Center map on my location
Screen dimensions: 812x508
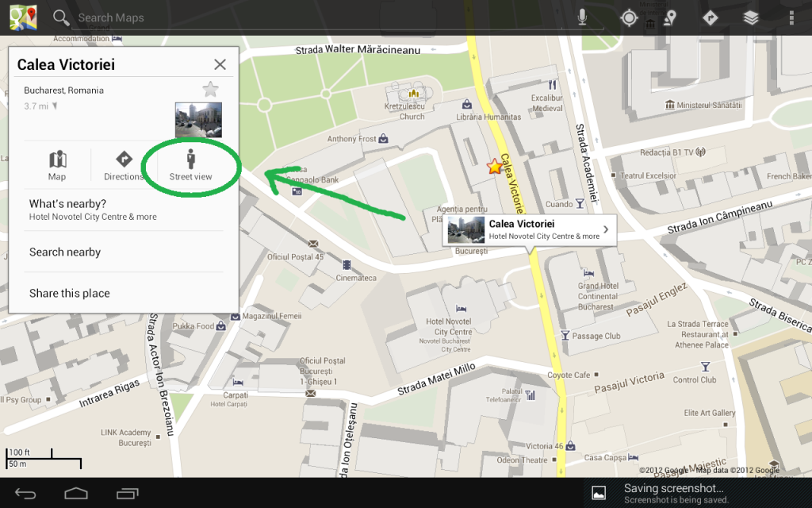[x=629, y=17]
